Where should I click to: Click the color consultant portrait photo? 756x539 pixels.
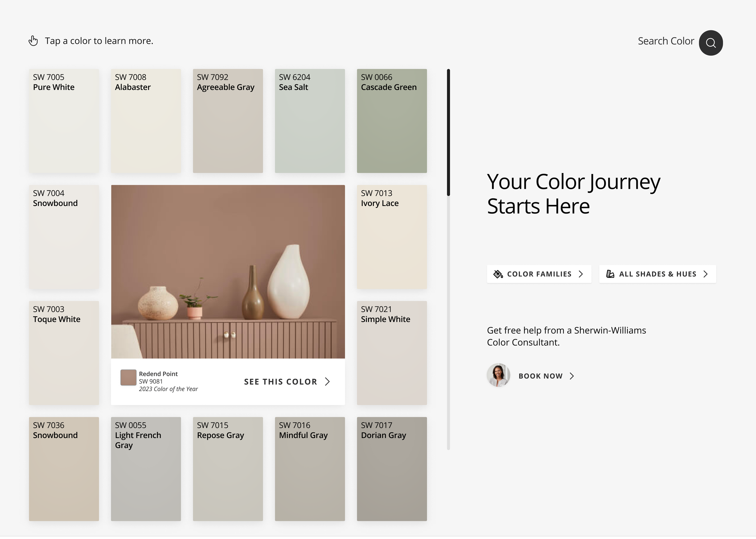point(498,375)
